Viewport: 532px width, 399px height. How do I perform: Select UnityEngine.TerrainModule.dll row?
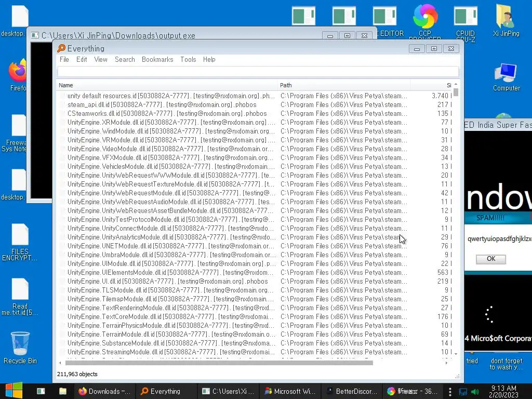click(x=255, y=334)
